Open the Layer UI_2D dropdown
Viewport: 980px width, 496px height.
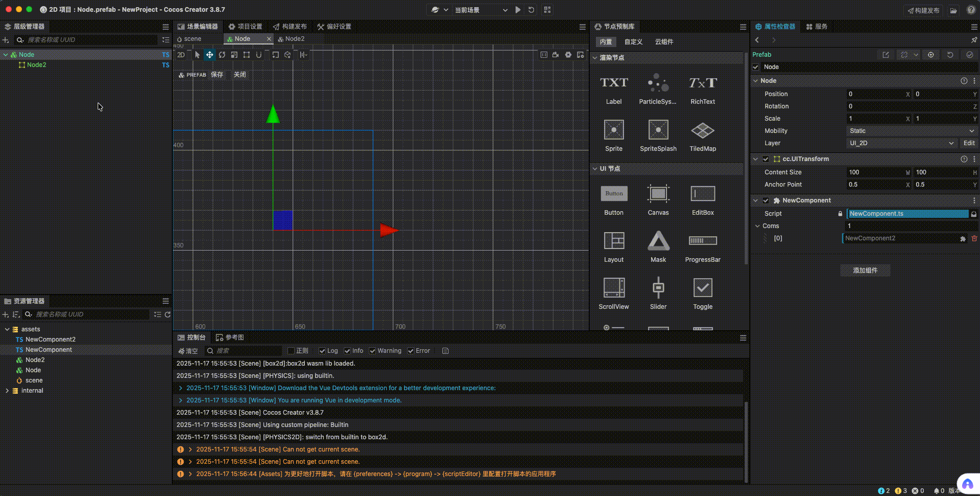[x=902, y=143]
